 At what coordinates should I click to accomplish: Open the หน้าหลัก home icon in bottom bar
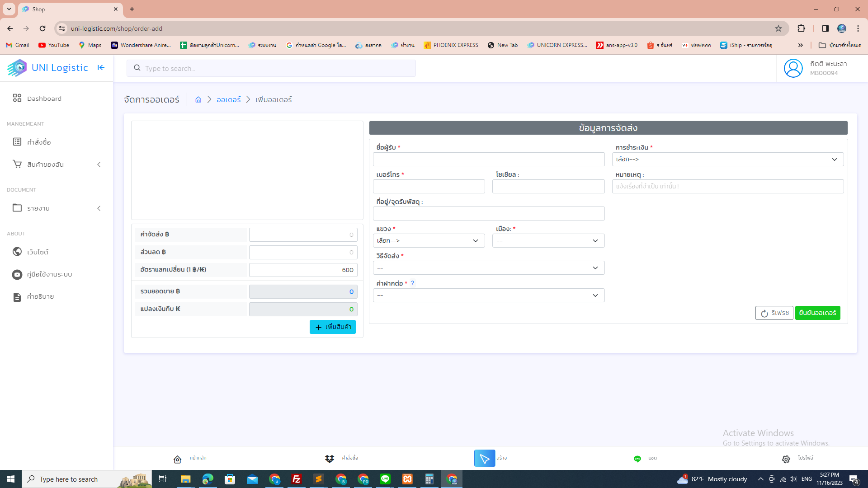[177, 459]
